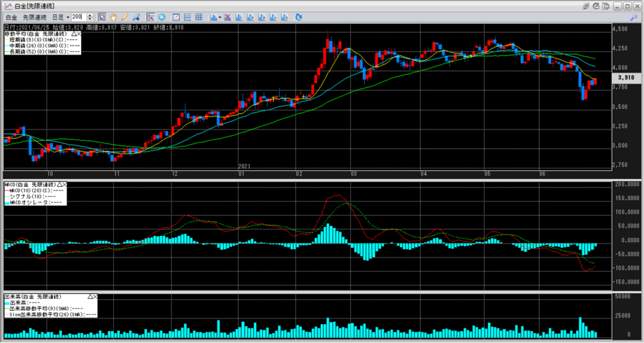Open the 日足 timeframe dropdown
Viewport: 644px width, 343px height.
[59, 16]
